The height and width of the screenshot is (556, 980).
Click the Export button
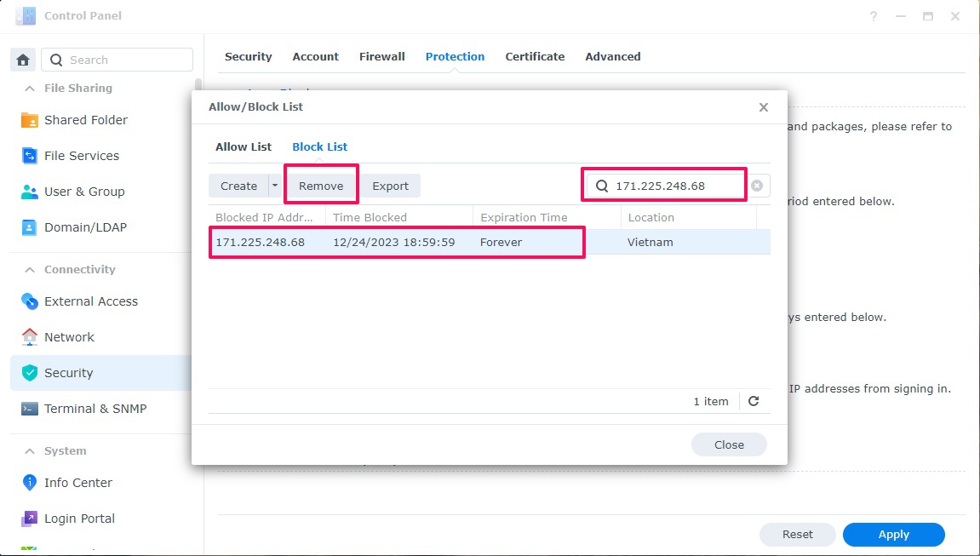click(390, 186)
